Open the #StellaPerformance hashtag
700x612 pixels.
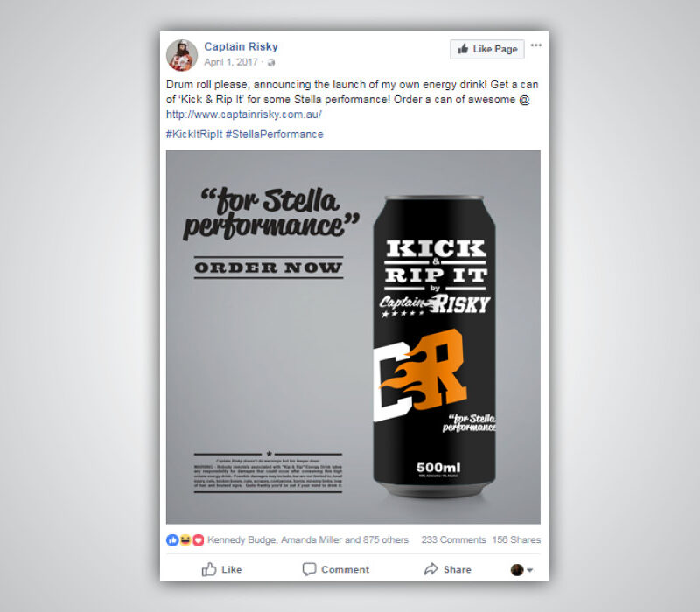click(x=274, y=135)
